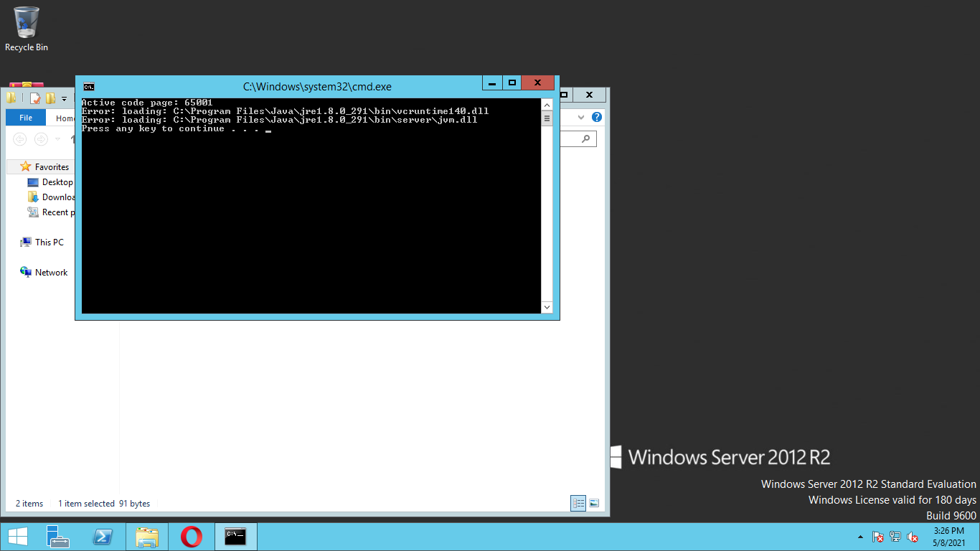Open Downloads in the Favorites list

tap(51, 197)
